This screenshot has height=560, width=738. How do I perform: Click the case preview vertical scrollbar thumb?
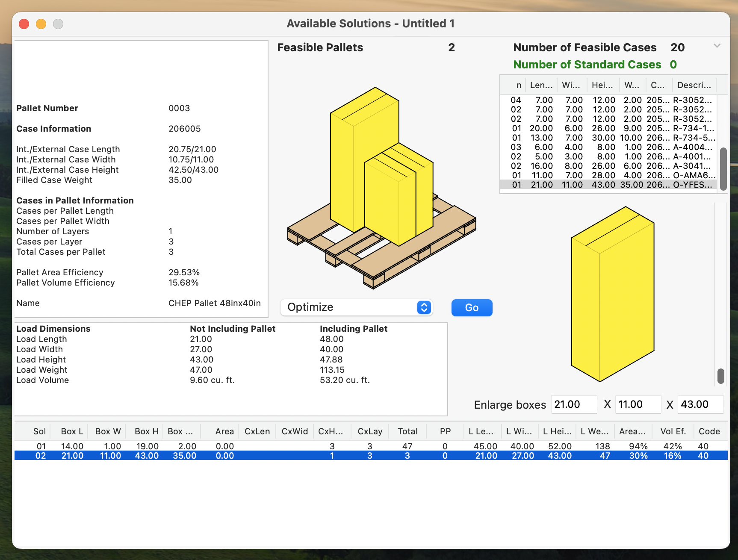[x=720, y=376]
